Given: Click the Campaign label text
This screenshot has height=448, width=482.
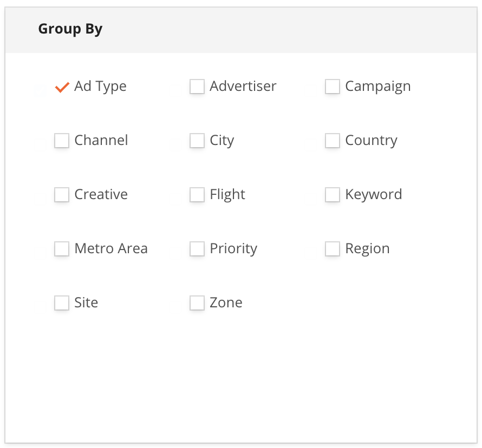Looking at the screenshot, I should point(377,87).
